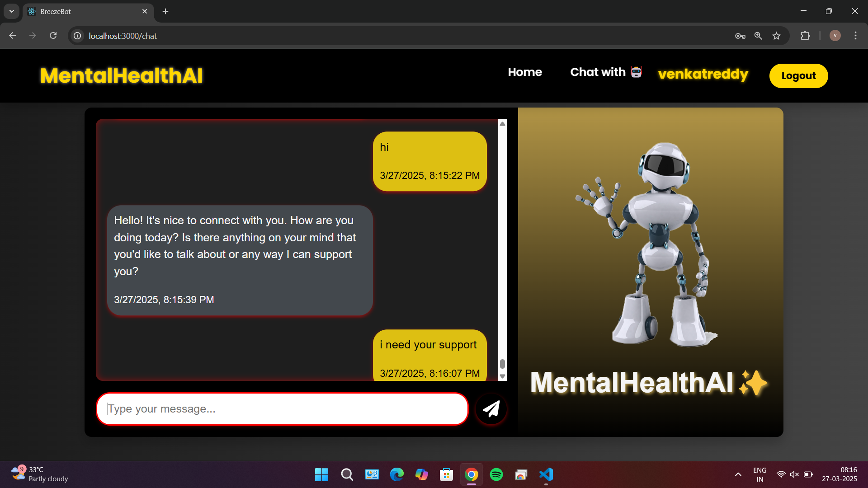
Task: Click the Wi-Fi icon in the system tray
Action: coord(781,474)
